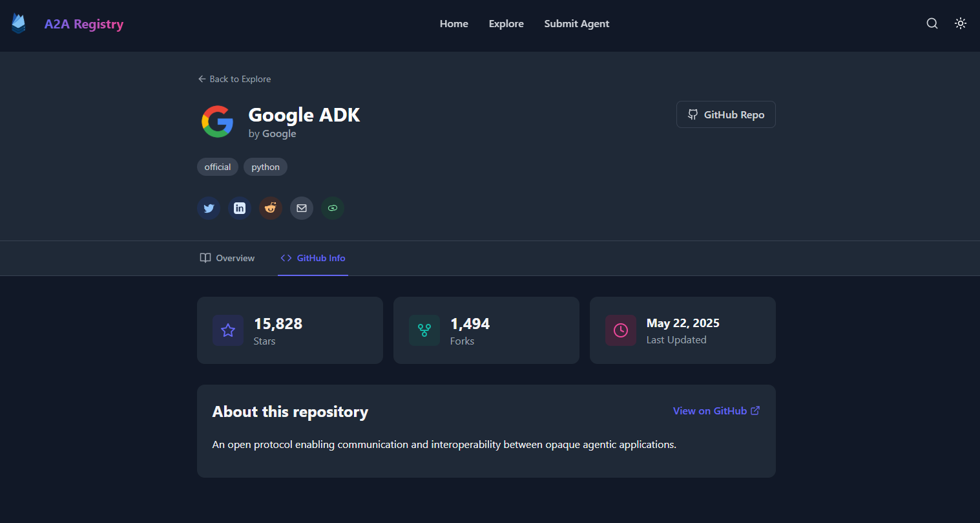Click the Stars label text
This screenshot has height=523, width=980.
coord(265,341)
